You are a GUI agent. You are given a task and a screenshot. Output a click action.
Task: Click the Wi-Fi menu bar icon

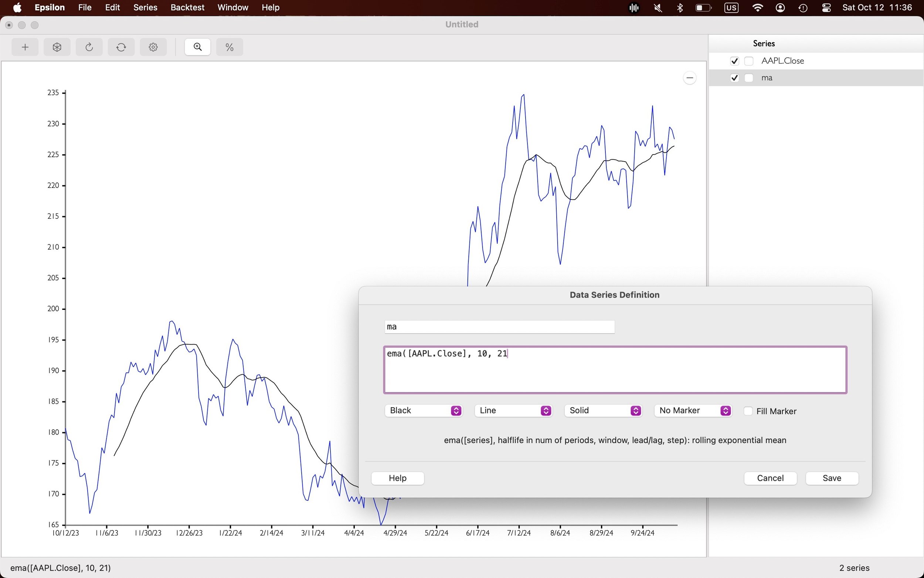[x=757, y=8]
